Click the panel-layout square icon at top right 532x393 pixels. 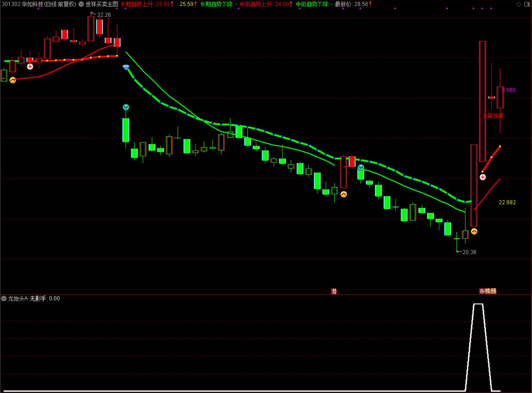click(527, 4)
